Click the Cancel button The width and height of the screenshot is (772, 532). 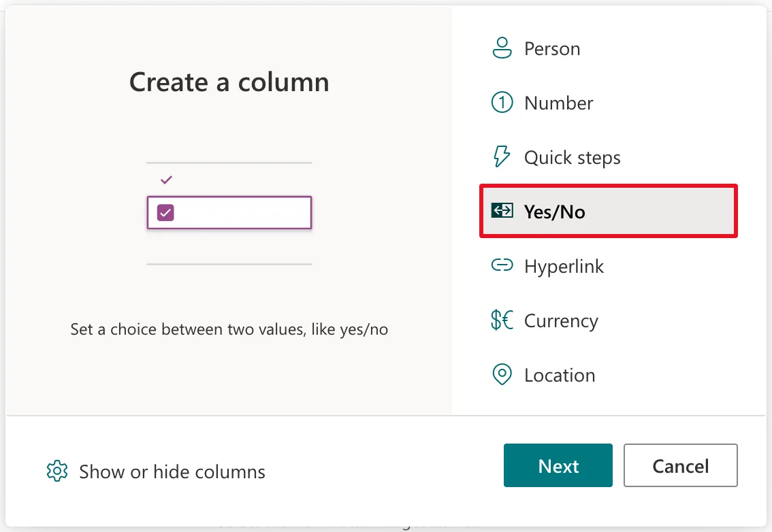tap(680, 465)
